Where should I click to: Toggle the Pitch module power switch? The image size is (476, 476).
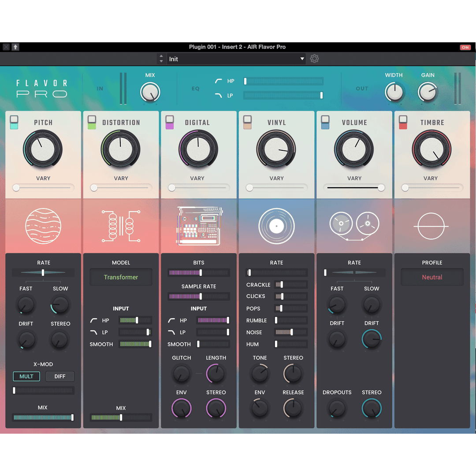click(x=13, y=122)
